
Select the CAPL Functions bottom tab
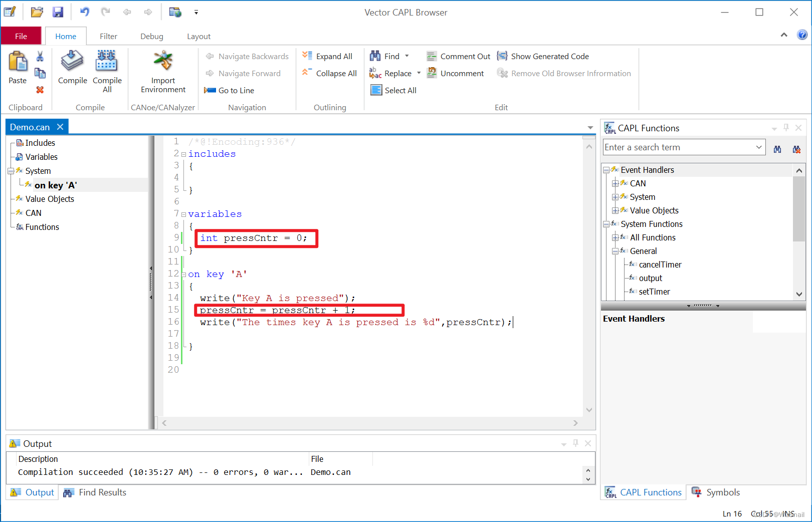pyautogui.click(x=643, y=492)
